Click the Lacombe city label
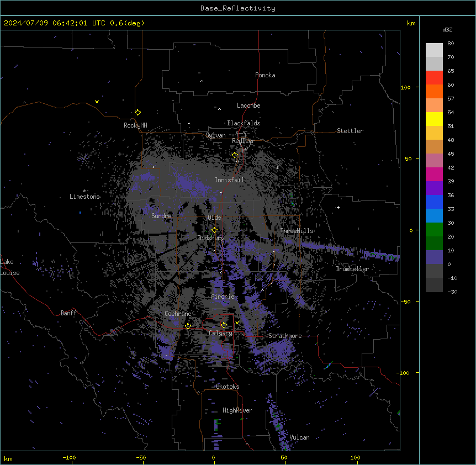This screenshot has height=465, width=476. pos(248,105)
